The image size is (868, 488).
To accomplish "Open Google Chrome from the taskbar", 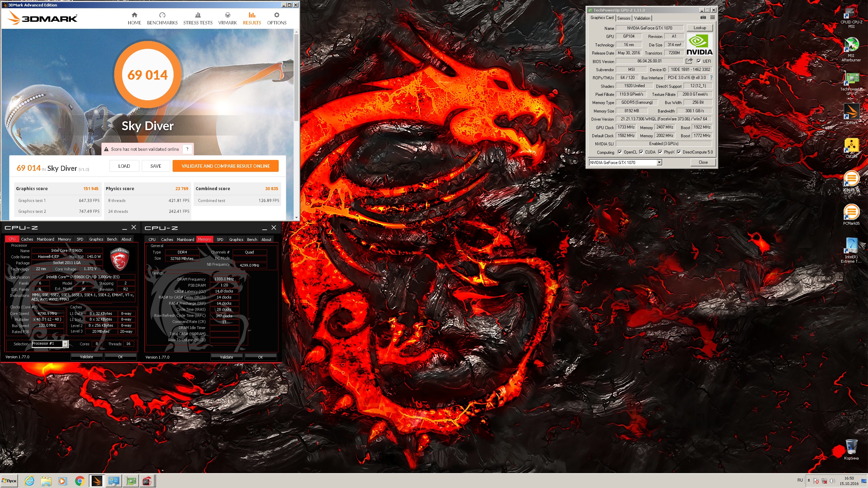I will pyautogui.click(x=80, y=481).
